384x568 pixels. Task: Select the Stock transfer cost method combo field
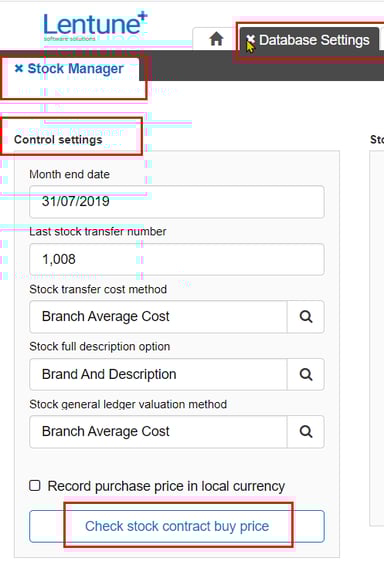158,317
